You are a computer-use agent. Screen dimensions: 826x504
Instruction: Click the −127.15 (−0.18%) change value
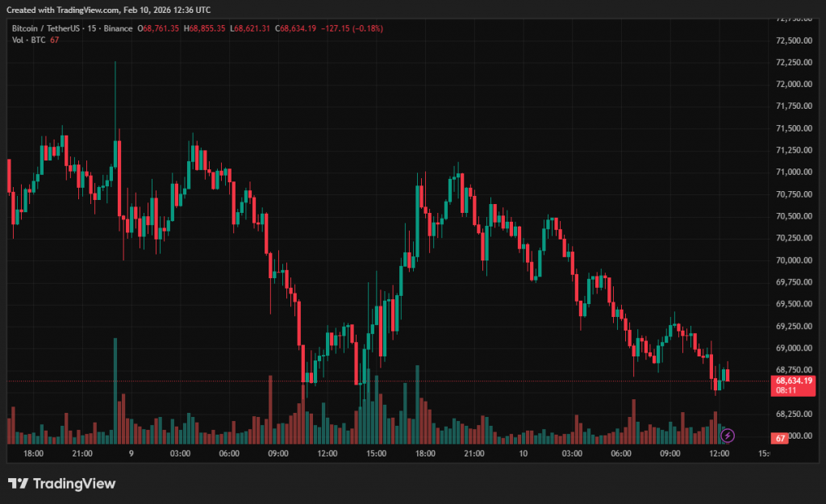353,28
